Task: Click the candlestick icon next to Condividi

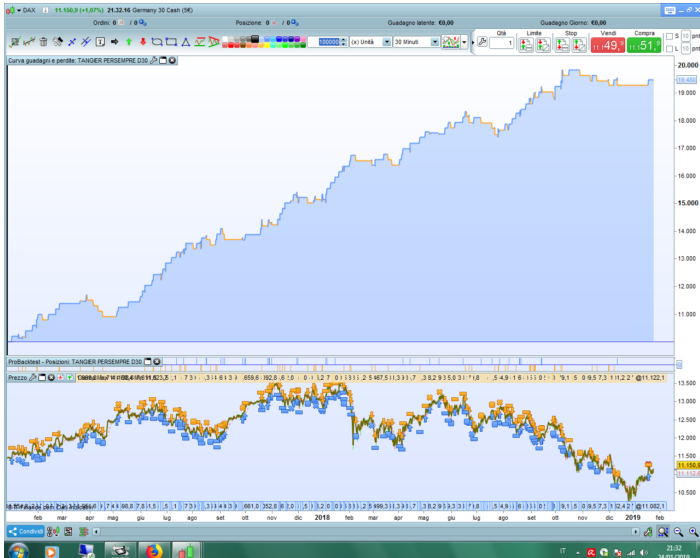Action: pyautogui.click(x=53, y=532)
